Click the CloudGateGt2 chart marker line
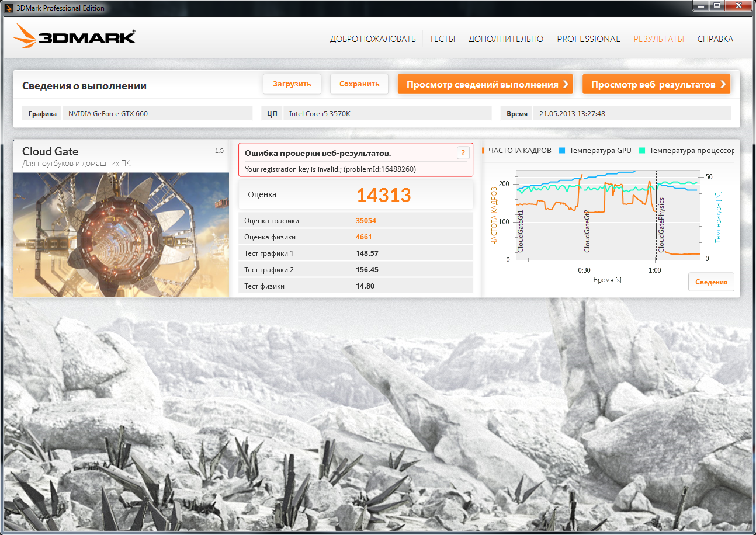The height and width of the screenshot is (535, 756). [x=582, y=216]
